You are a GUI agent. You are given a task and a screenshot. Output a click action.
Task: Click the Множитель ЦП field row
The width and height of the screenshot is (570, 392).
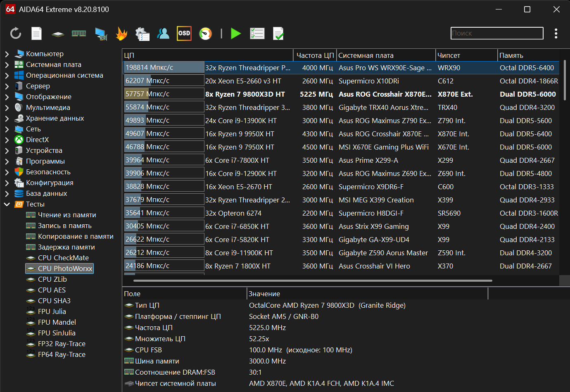305,339
